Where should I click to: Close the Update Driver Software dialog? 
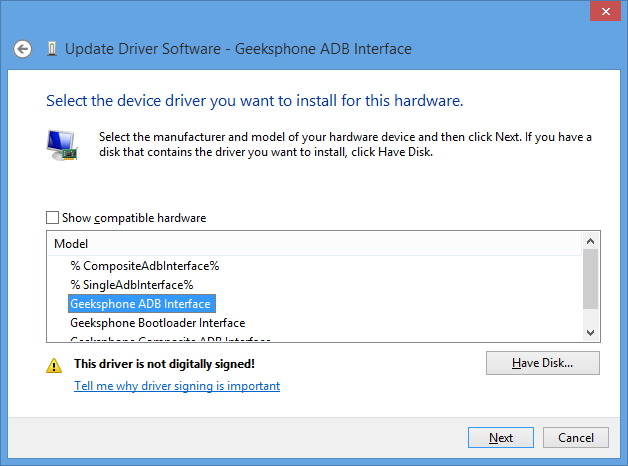(x=605, y=11)
